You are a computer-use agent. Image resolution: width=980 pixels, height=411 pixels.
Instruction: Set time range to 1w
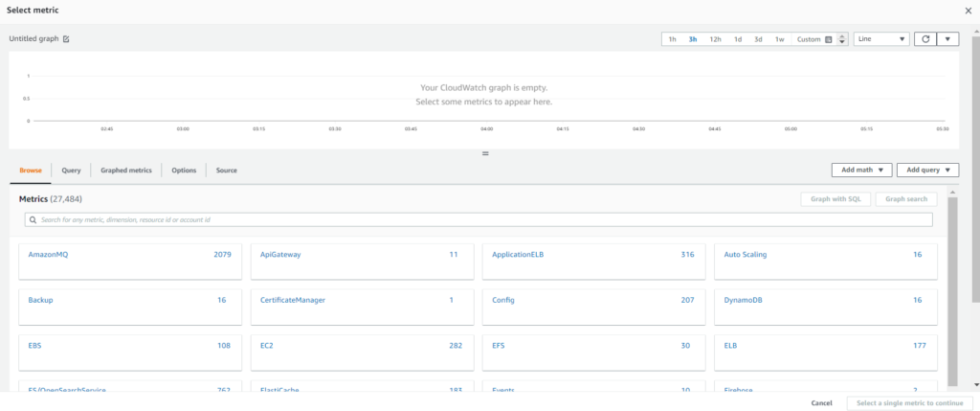779,38
